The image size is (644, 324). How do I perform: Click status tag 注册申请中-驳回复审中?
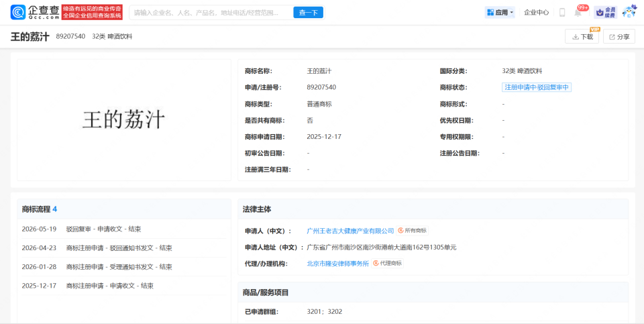537,87
